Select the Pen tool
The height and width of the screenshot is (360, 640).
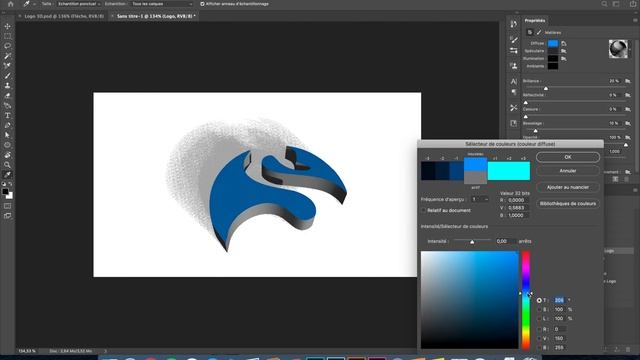click(x=7, y=125)
